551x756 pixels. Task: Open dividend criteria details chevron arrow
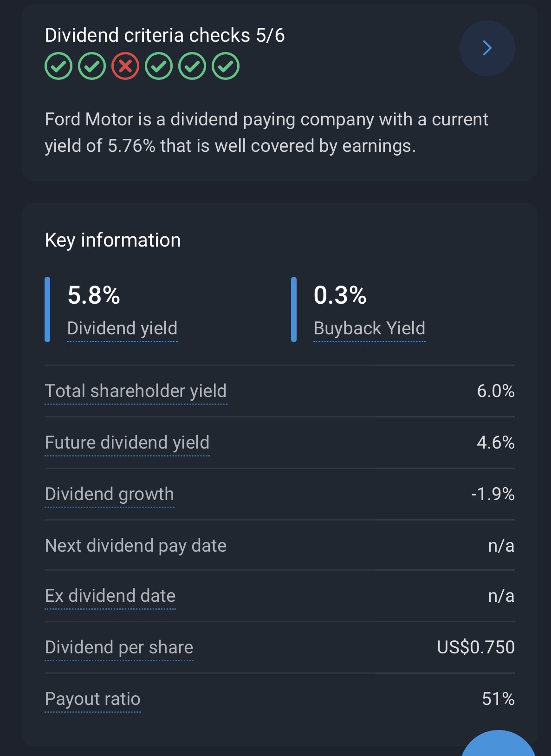(487, 48)
